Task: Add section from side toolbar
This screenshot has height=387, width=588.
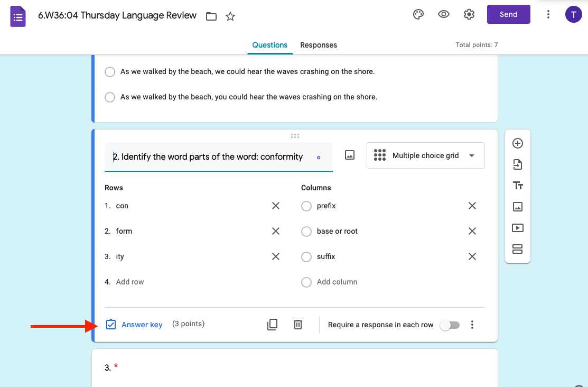Action: (518, 249)
